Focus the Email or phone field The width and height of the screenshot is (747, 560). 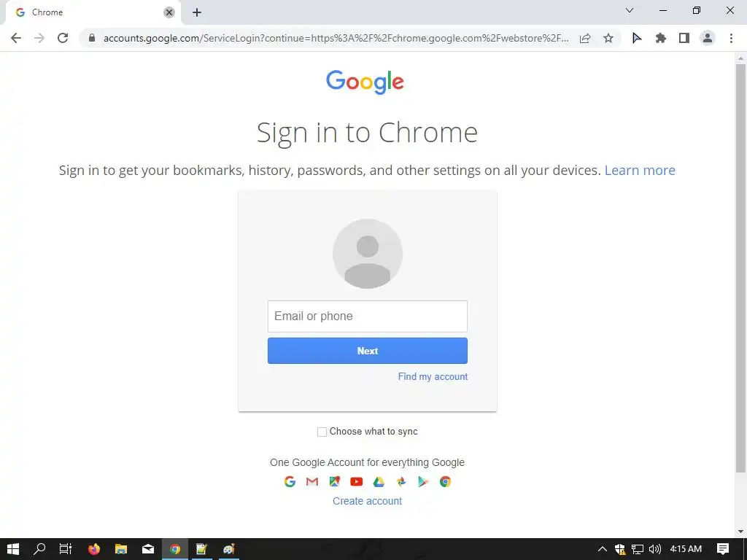(x=368, y=316)
